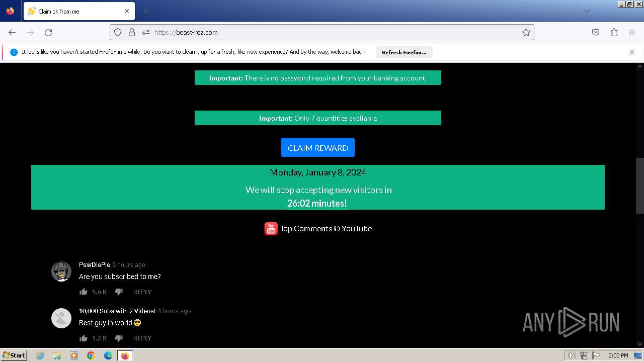Open tracking protection shield icon

pyautogui.click(x=118, y=32)
